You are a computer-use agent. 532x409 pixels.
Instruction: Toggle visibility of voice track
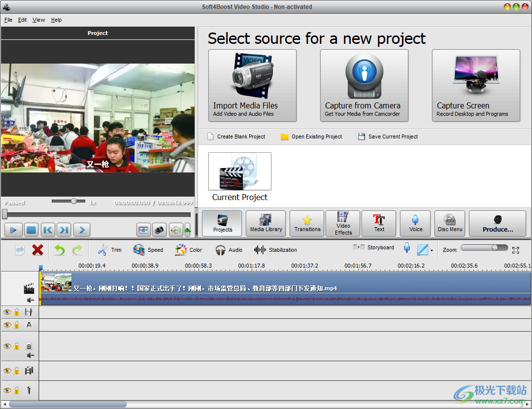[7, 390]
